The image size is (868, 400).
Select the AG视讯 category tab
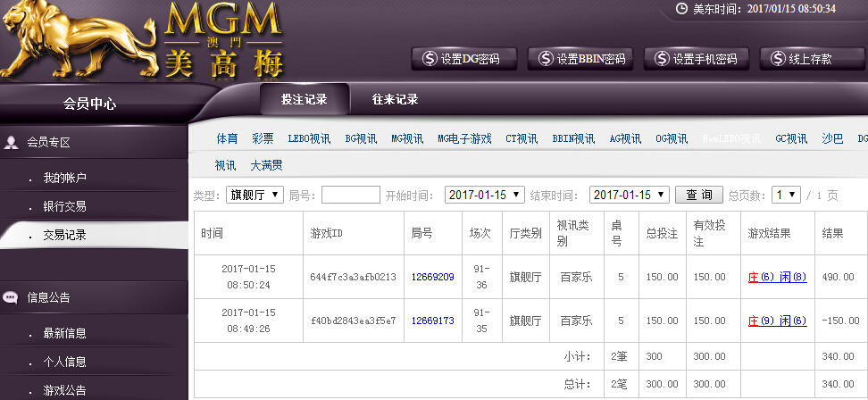pyautogui.click(x=625, y=139)
